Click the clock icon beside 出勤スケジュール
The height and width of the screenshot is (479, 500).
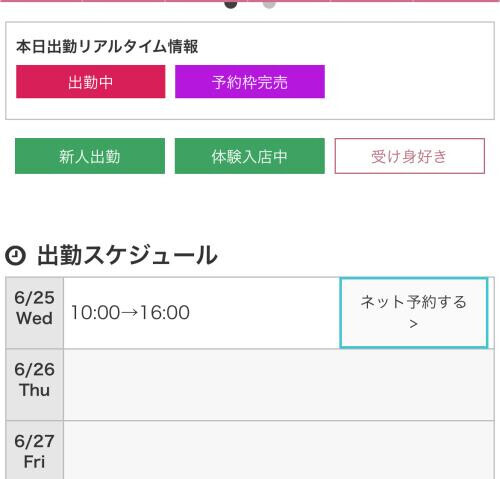click(x=15, y=256)
